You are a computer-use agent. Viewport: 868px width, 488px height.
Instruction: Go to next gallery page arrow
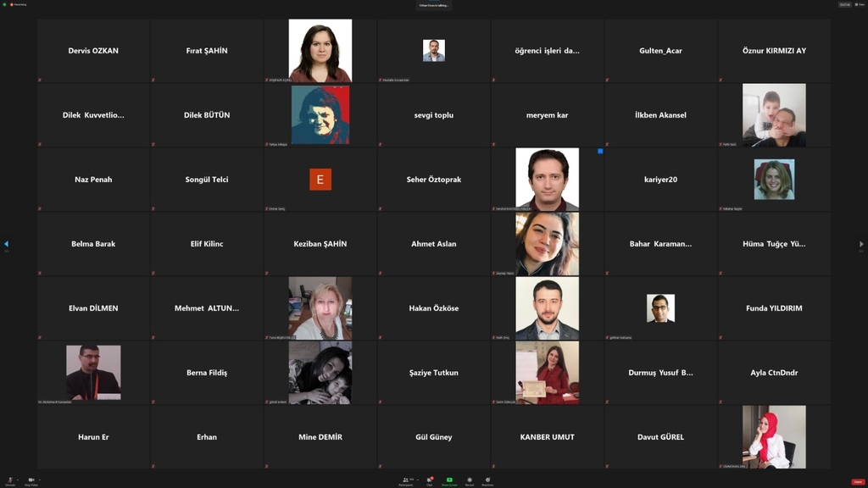[x=861, y=244]
